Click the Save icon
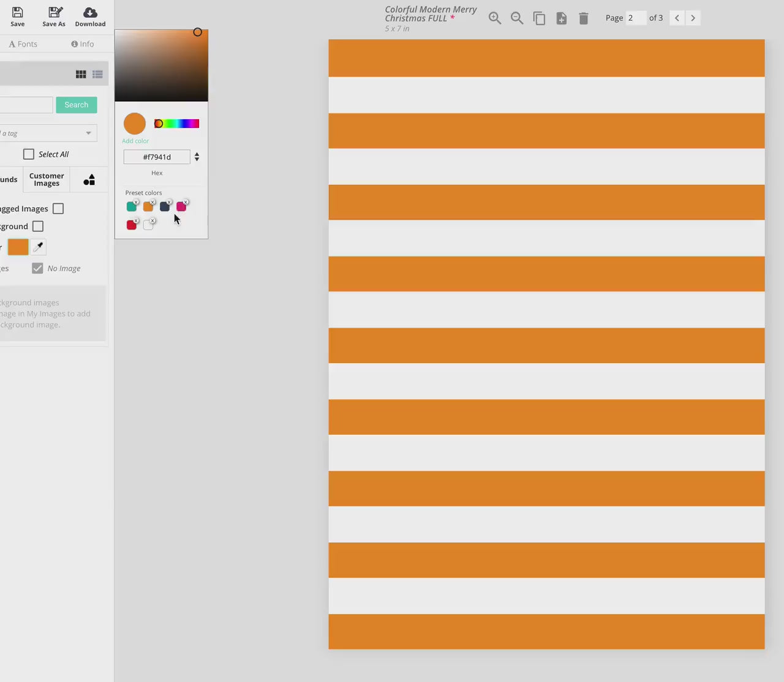This screenshot has height=682, width=784. coord(18,13)
